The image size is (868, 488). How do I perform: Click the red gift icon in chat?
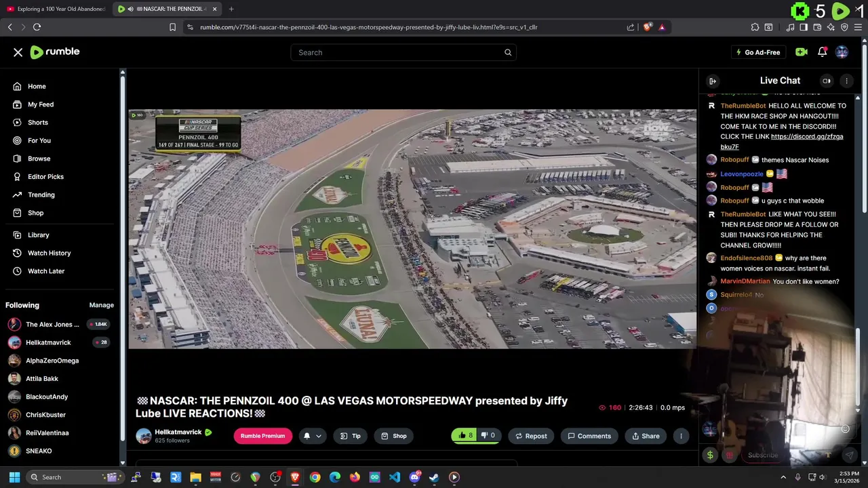pos(730,455)
